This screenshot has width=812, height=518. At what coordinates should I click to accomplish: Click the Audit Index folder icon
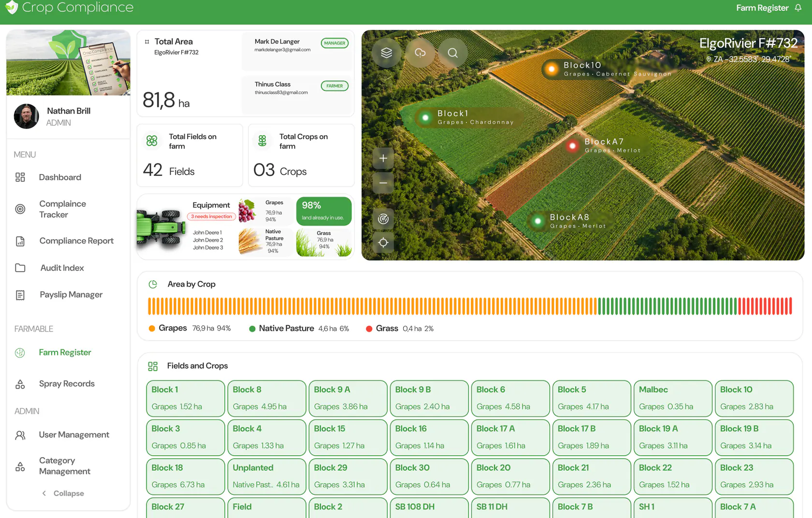click(x=20, y=268)
